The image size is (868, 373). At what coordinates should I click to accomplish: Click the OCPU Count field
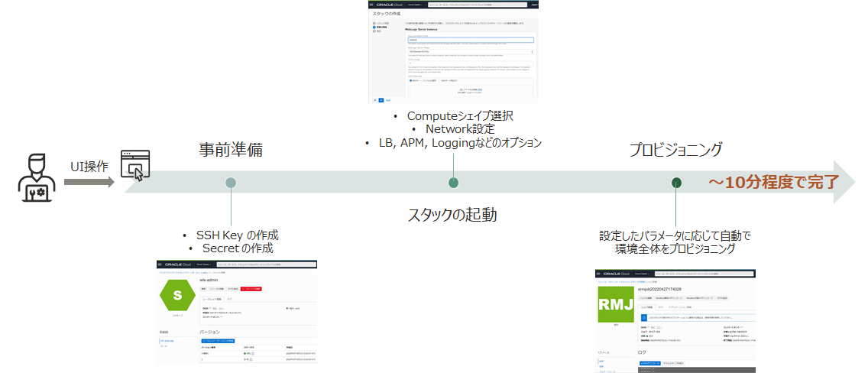click(x=471, y=63)
